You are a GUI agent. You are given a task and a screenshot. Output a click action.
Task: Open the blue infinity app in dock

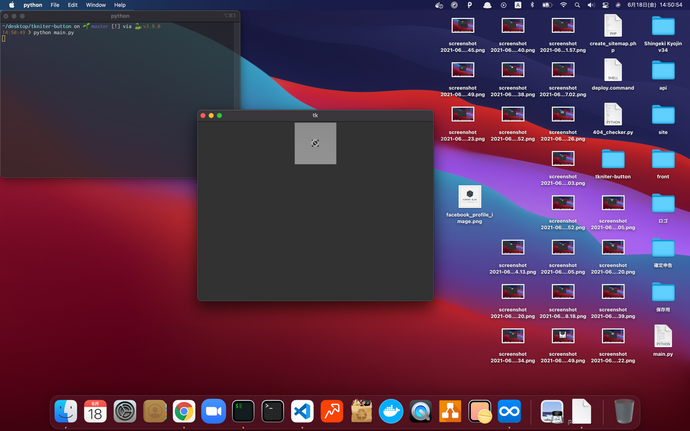coord(509,411)
